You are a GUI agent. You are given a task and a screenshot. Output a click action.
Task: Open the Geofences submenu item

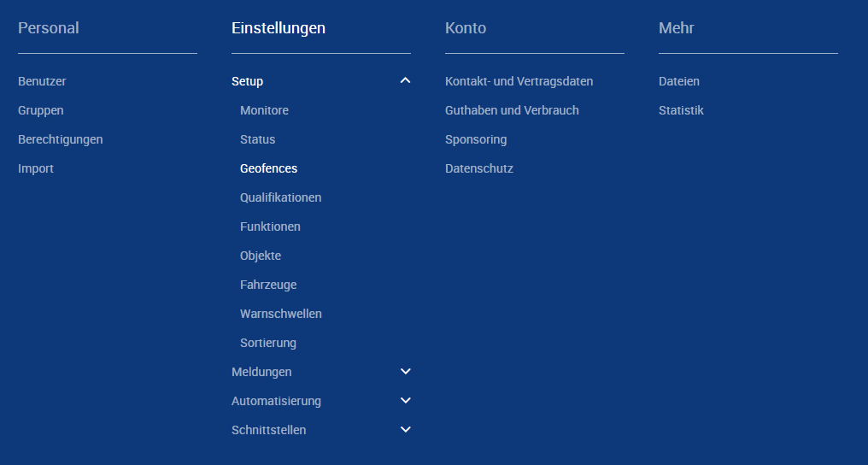click(268, 168)
